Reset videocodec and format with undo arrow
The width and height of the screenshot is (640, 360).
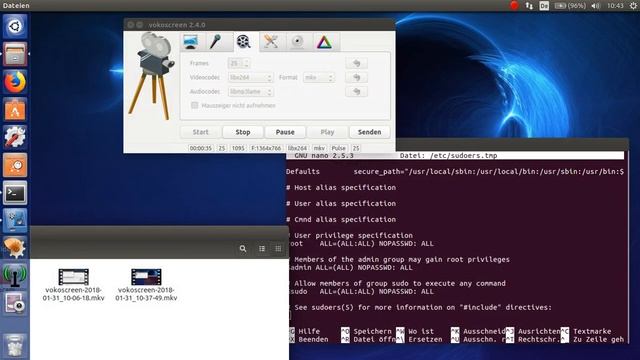click(x=356, y=78)
